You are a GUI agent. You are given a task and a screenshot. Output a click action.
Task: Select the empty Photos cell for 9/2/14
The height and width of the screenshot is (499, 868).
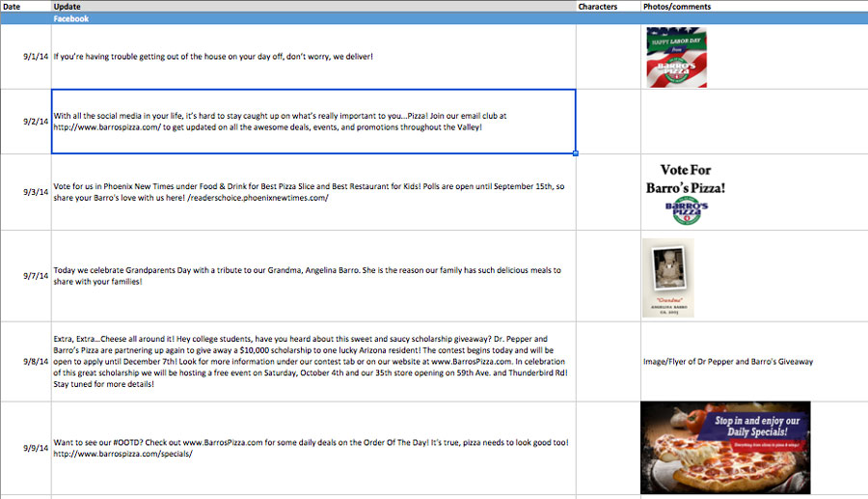tap(754, 122)
